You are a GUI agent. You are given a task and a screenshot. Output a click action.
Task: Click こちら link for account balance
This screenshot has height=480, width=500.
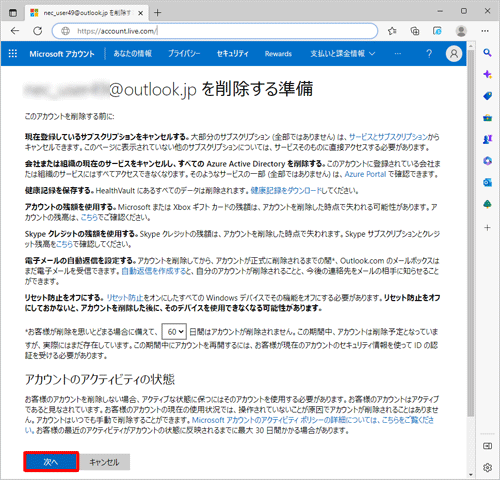tap(89, 217)
